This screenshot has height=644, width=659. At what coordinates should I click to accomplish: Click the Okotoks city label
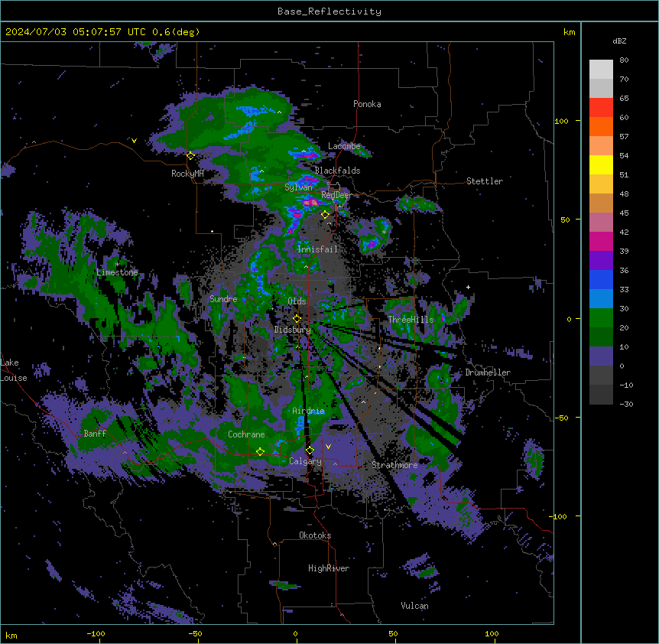pyautogui.click(x=315, y=535)
